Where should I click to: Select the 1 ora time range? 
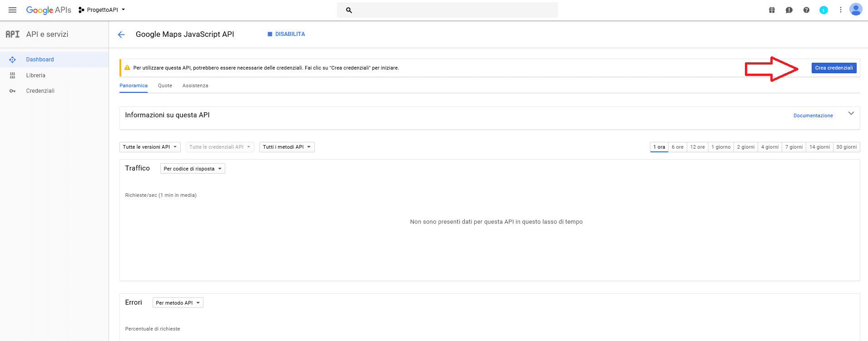coord(659,147)
